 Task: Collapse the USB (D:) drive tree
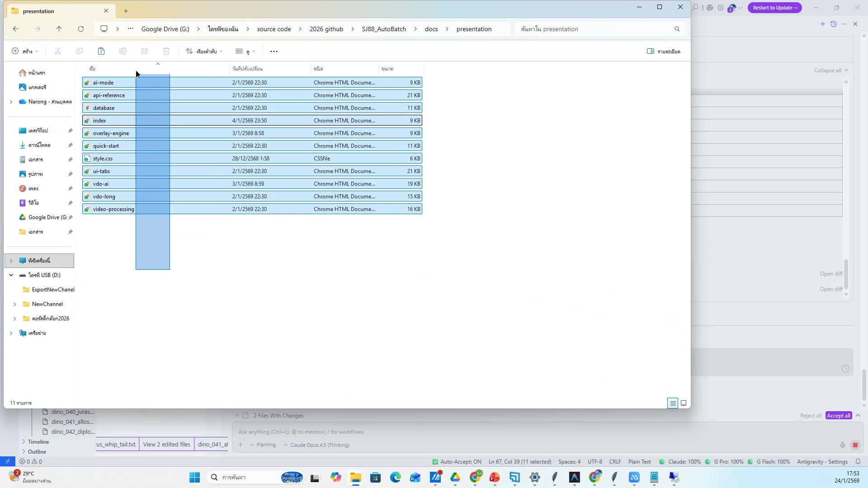(x=11, y=275)
